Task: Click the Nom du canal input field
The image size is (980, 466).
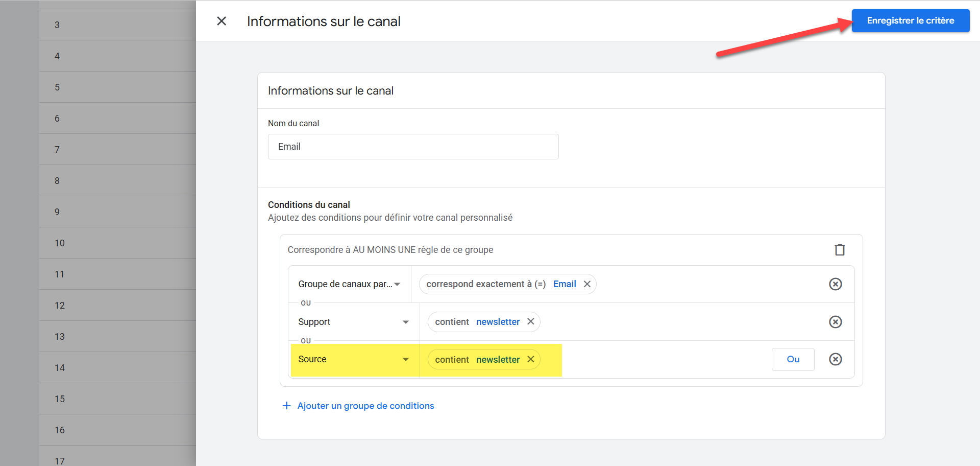Action: coord(413,147)
